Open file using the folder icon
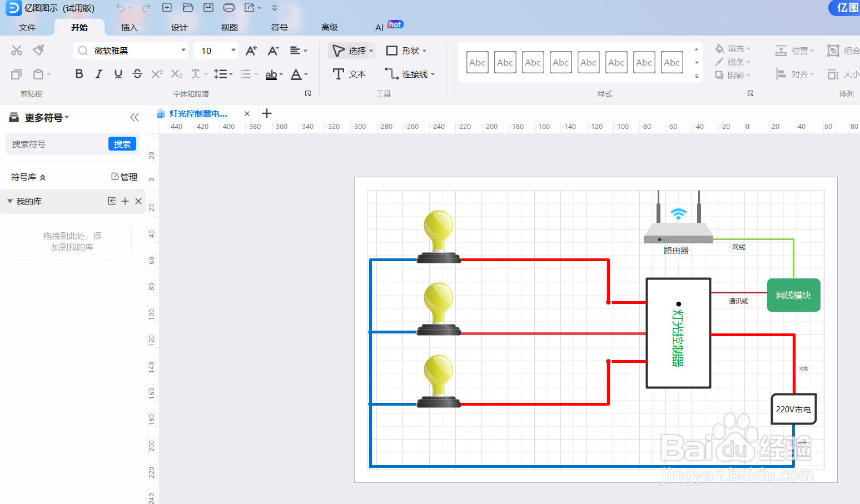The image size is (860, 504). click(x=188, y=8)
